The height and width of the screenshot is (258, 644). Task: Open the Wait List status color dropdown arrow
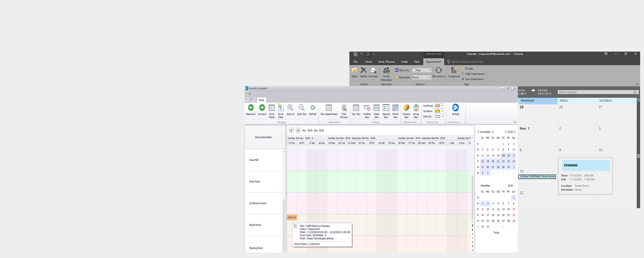coord(442,116)
